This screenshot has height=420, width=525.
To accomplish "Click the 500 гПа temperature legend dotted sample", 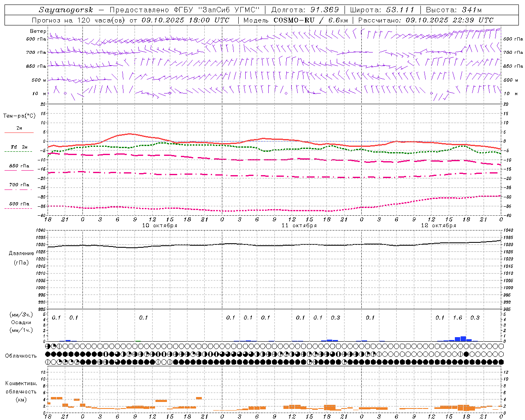I will pyautogui.click(x=18, y=208).
